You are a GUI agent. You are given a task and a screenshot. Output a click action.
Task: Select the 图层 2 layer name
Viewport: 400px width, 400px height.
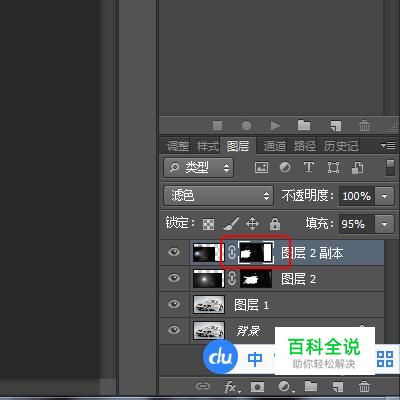coord(298,279)
